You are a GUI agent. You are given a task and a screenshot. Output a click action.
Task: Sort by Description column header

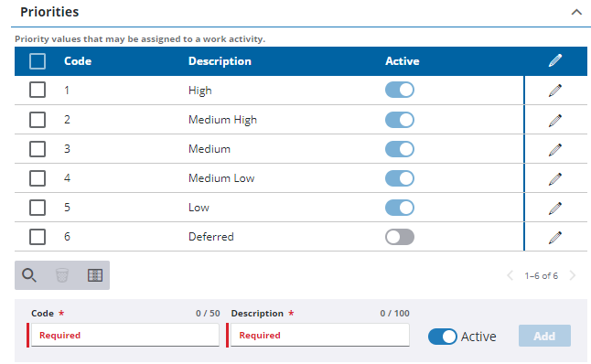[x=220, y=61]
